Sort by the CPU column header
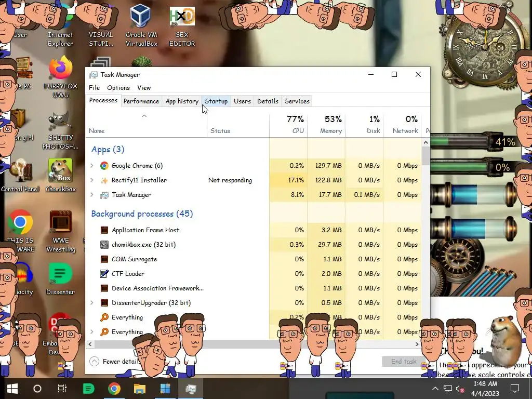This screenshot has width=532, height=399. click(288, 125)
